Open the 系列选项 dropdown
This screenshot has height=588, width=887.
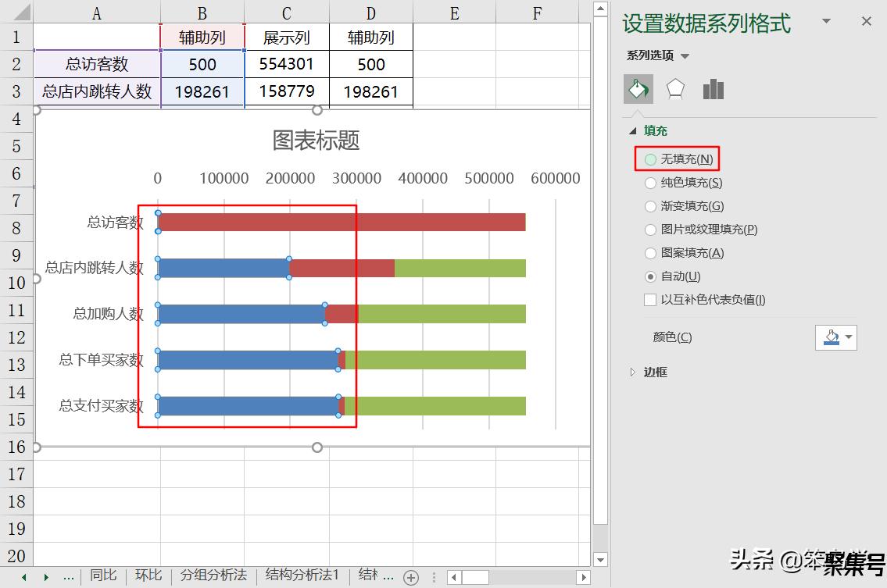click(x=658, y=55)
